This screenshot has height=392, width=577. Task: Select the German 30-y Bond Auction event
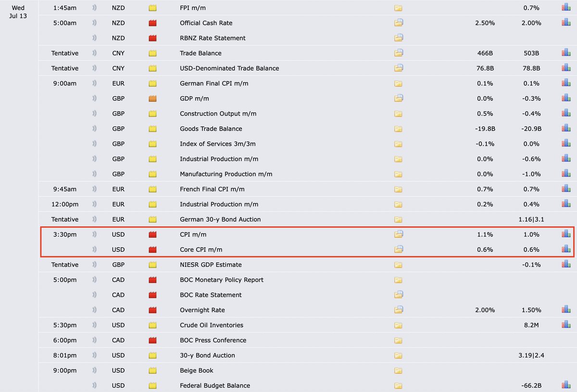[220, 219]
